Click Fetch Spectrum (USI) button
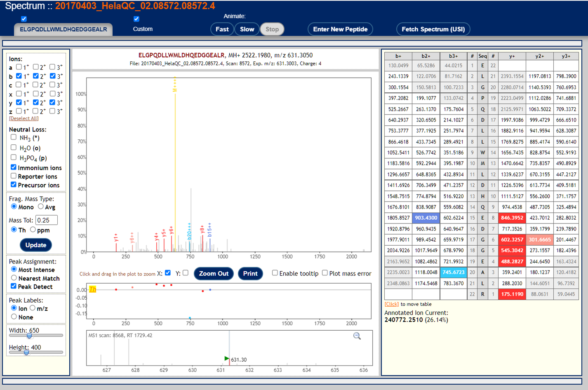 (x=433, y=29)
